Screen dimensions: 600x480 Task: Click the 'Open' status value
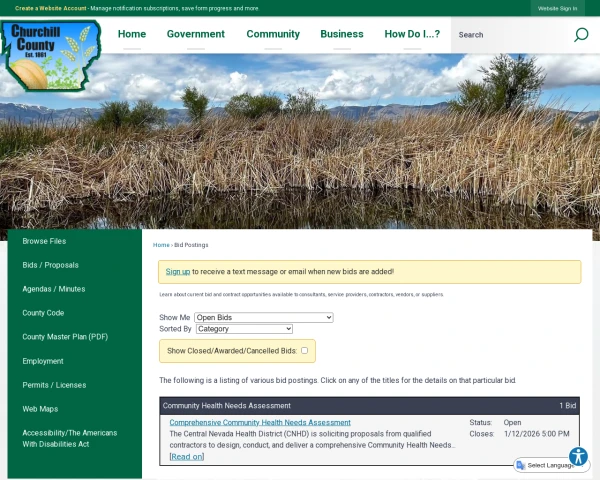(512, 423)
